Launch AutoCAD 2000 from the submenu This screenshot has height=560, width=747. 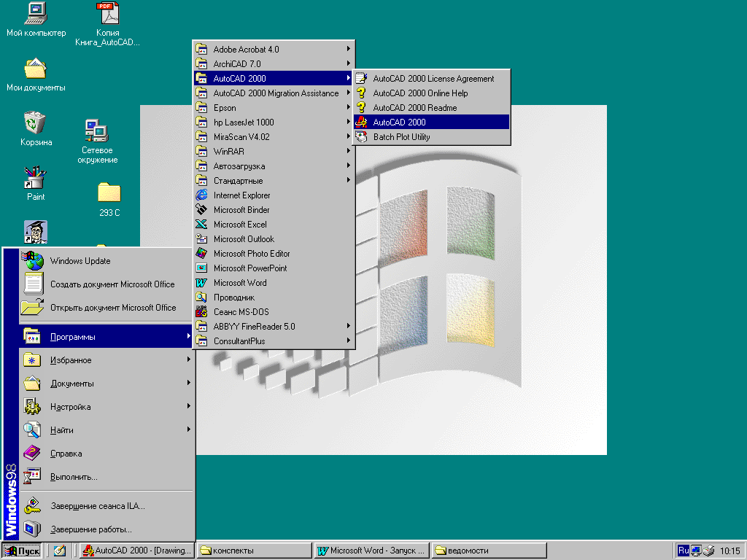click(x=432, y=122)
